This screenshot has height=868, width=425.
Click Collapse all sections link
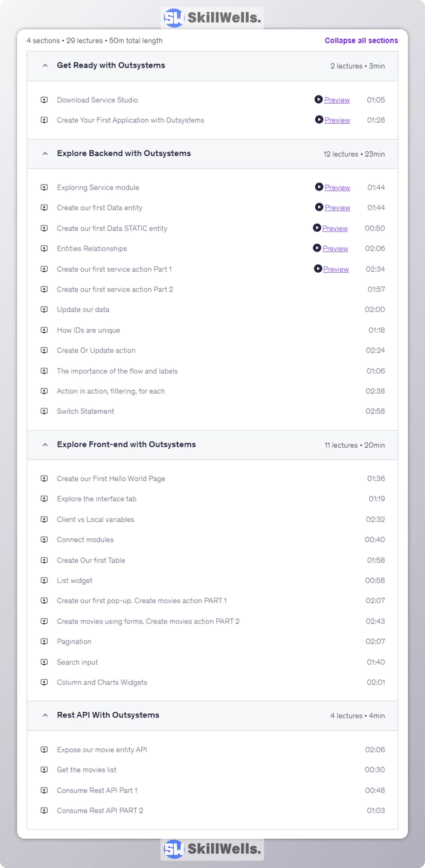click(x=361, y=41)
